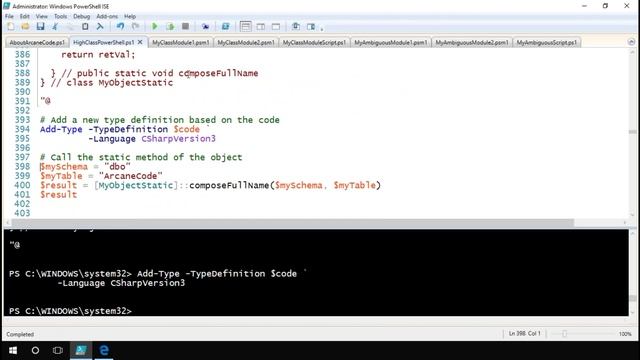Open the Windows Start menu
Viewport: 640px width, 360px height.
(x=13, y=350)
